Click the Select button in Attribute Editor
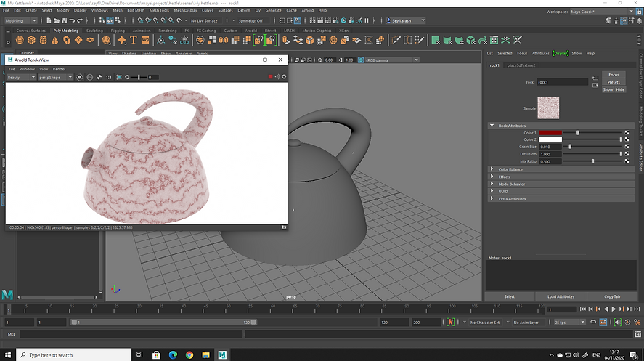This screenshot has width=644, height=361. coord(509,296)
